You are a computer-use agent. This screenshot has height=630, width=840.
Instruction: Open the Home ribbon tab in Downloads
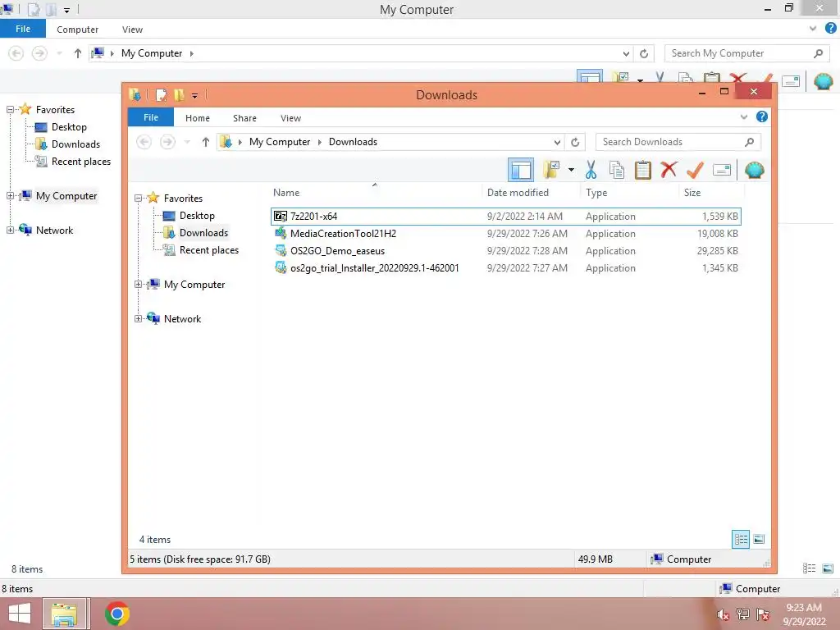(197, 118)
